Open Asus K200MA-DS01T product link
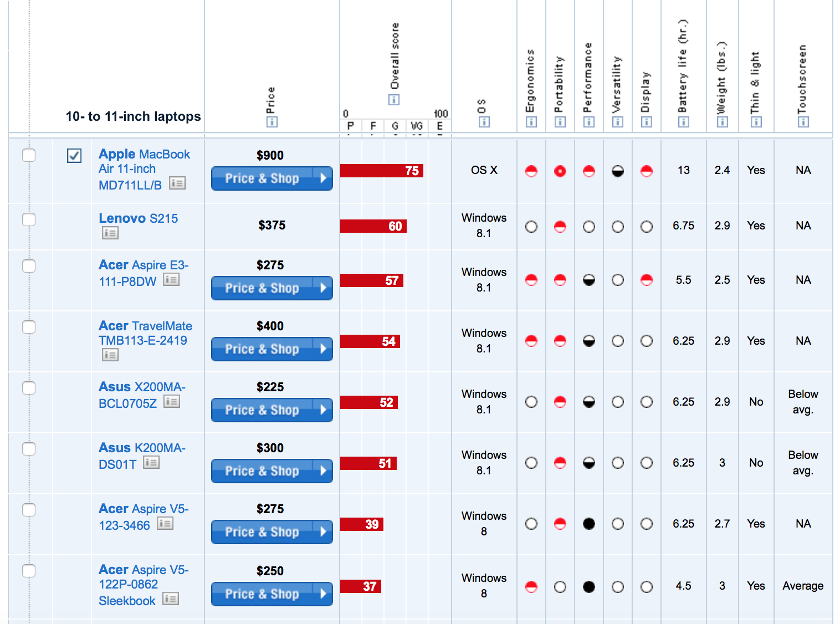 (142, 456)
